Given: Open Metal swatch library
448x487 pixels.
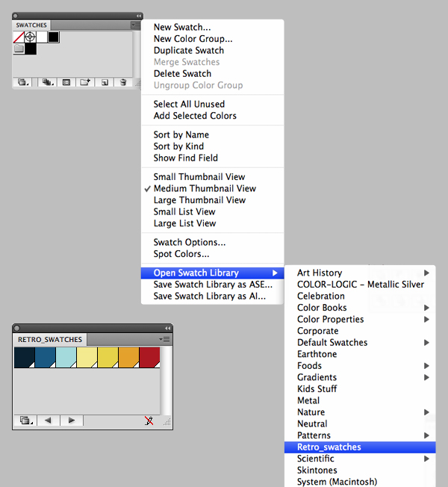Looking at the screenshot, I should pos(360,400).
